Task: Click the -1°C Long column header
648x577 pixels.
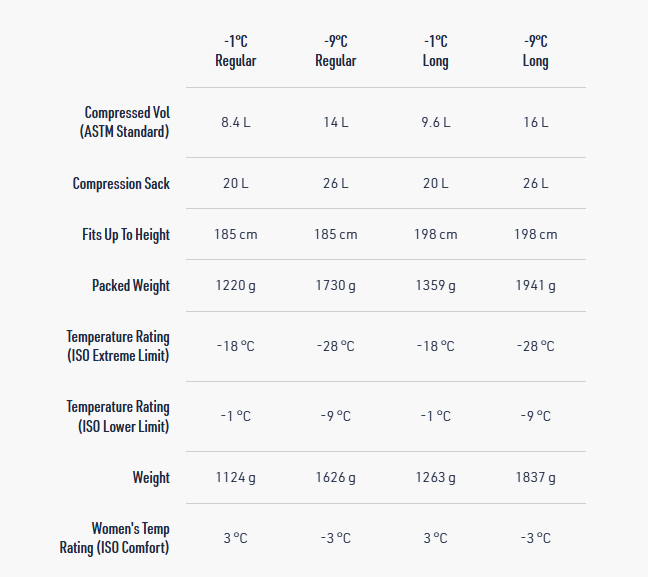Action: coord(436,51)
